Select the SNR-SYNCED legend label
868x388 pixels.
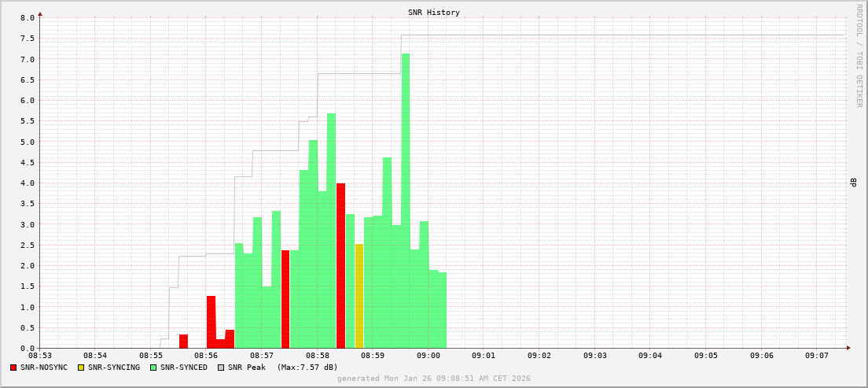pyautogui.click(x=184, y=368)
